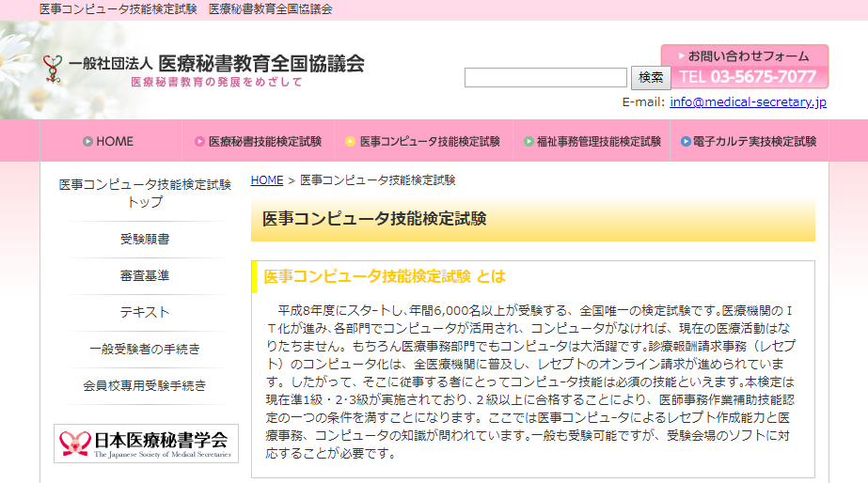Click the yellow 医事コンピュータ技能検定試験 page title banner
868x483 pixels.
pos(533,219)
